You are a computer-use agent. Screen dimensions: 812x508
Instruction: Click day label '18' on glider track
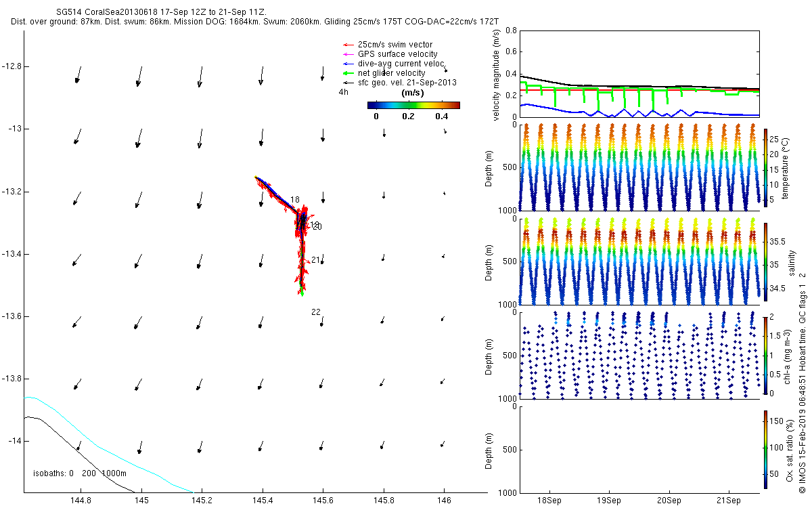pos(294,200)
